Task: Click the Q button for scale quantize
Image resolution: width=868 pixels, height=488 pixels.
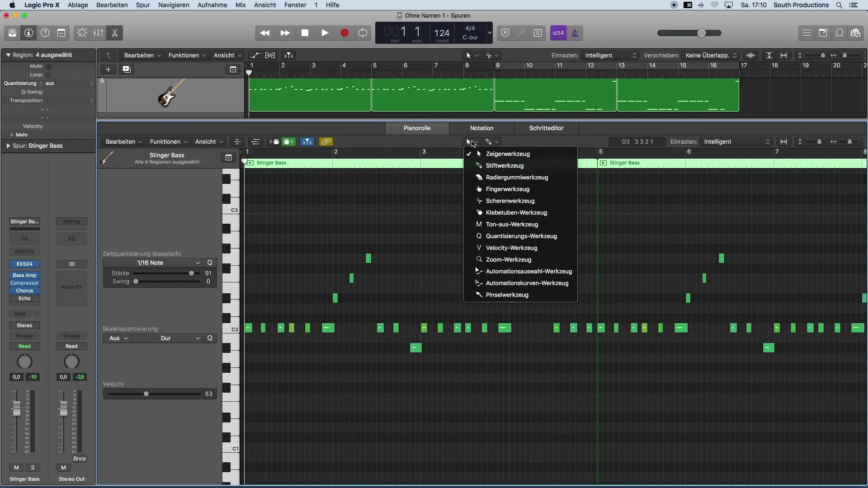Action: pos(210,338)
